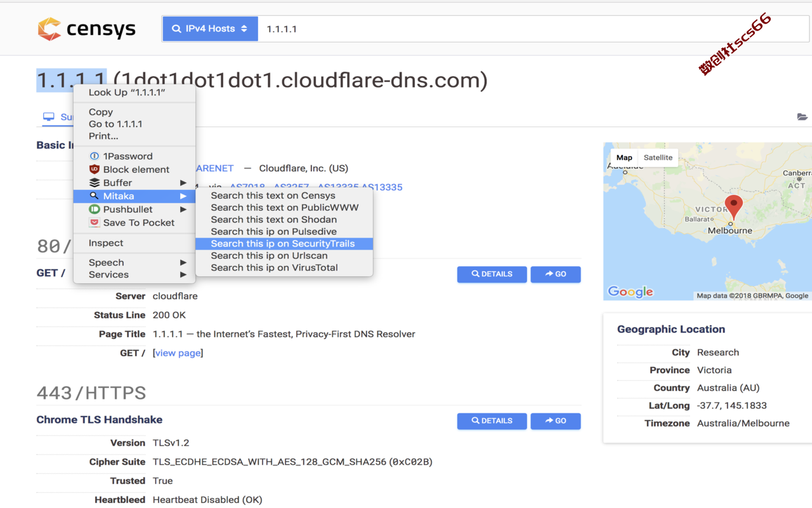
Task: Select Search this text on Shodan
Action: (284, 220)
